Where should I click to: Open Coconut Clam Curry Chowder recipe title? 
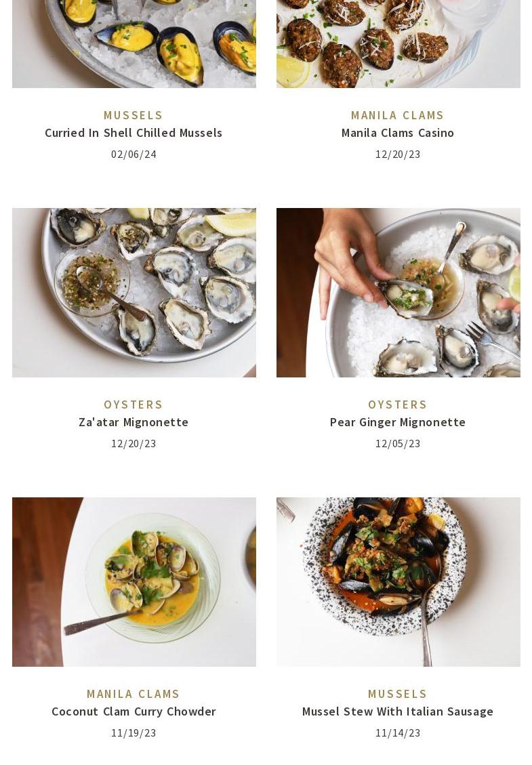point(134,711)
